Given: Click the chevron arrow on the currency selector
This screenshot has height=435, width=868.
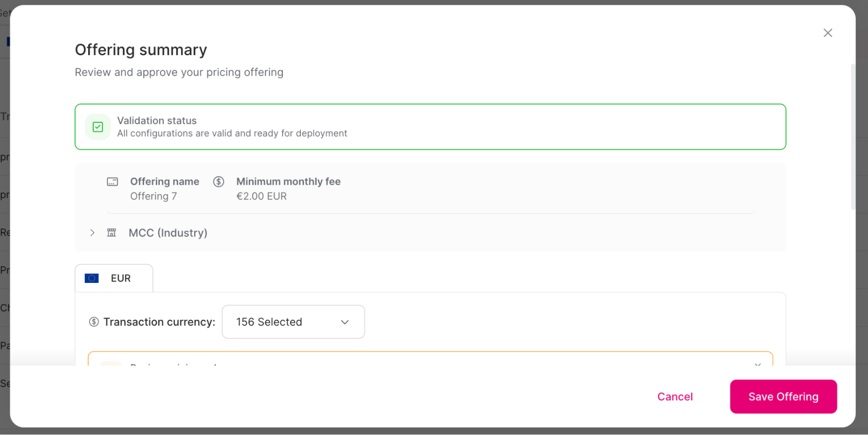Looking at the screenshot, I should [x=345, y=322].
